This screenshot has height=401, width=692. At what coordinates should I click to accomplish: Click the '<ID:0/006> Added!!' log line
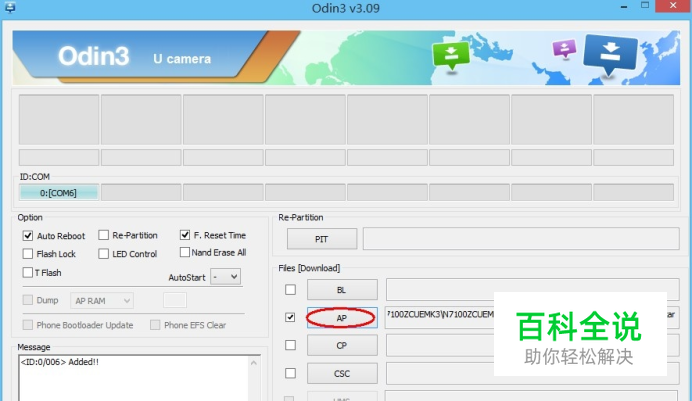(60, 362)
